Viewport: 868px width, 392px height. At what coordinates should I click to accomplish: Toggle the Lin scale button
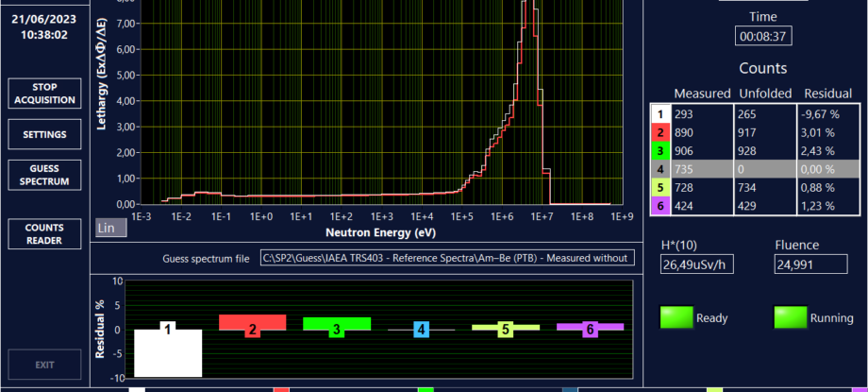111,229
